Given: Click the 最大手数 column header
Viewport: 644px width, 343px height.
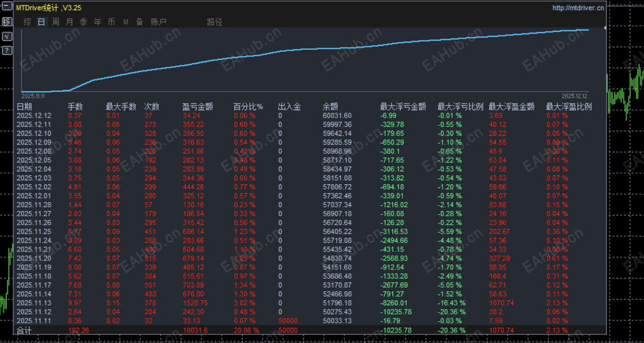Looking at the screenshot, I should pyautogui.click(x=121, y=107).
